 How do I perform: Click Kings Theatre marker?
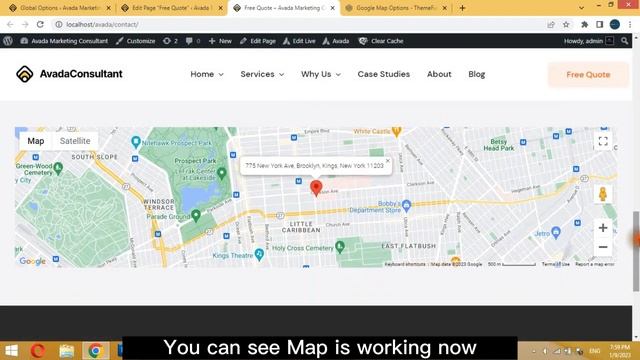point(259,255)
